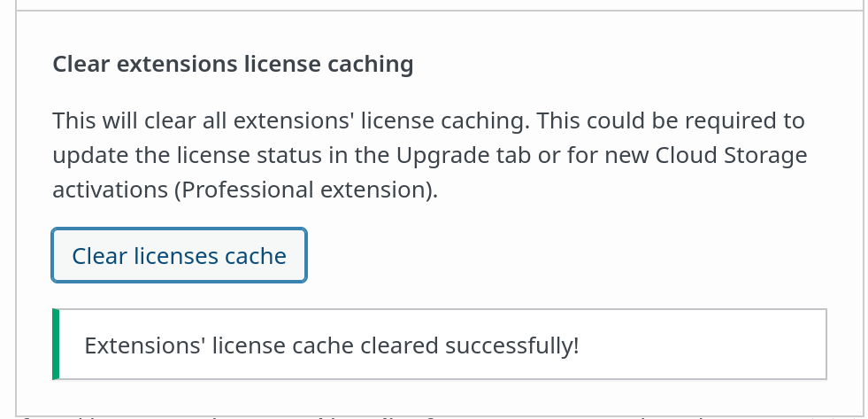Viewport: 868px width, 419px height.
Task: Click the 'Clear extensions license caching' heading
Action: coord(233,65)
